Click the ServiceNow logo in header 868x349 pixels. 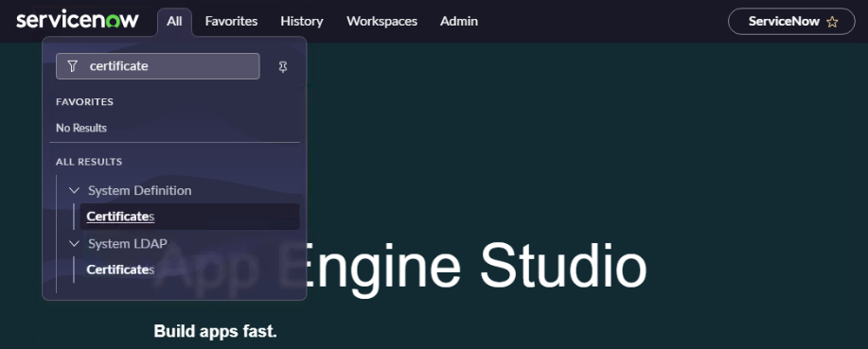pos(78,21)
